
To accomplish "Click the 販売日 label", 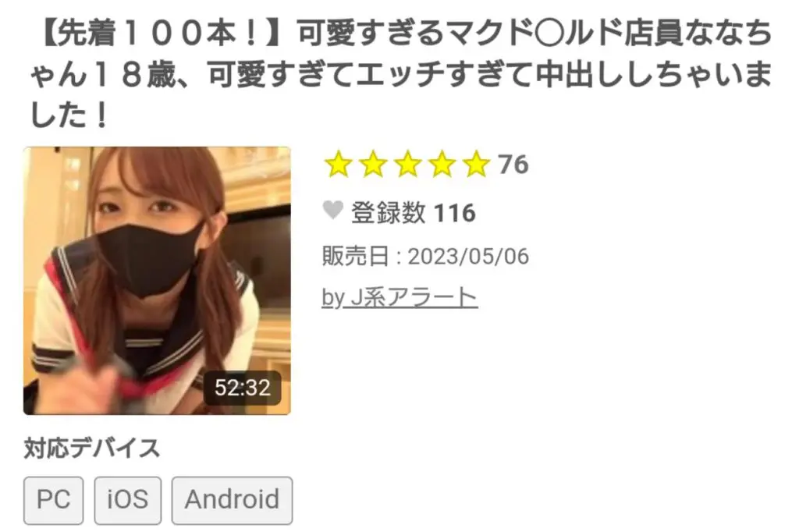I will point(355,256).
